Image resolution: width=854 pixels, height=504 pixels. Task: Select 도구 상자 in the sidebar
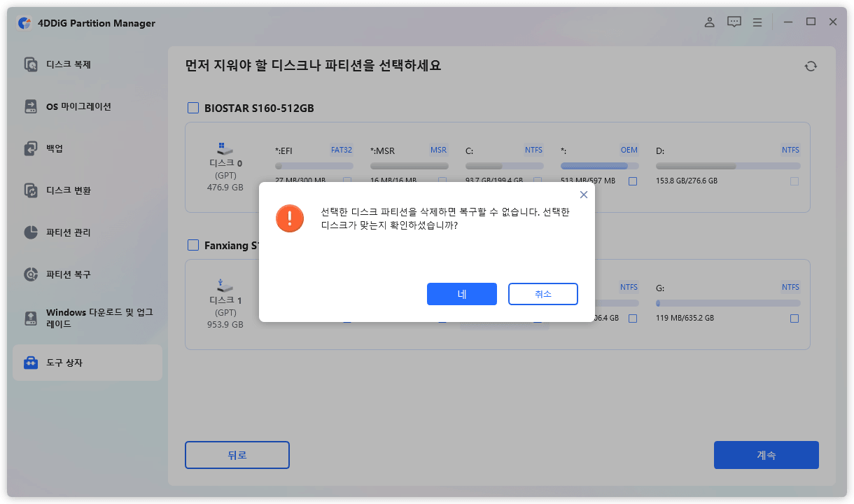point(87,363)
